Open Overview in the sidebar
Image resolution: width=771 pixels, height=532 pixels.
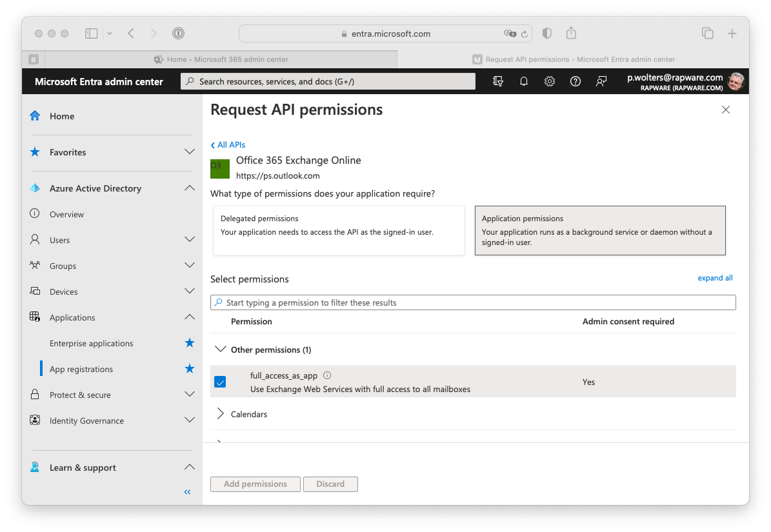point(66,214)
